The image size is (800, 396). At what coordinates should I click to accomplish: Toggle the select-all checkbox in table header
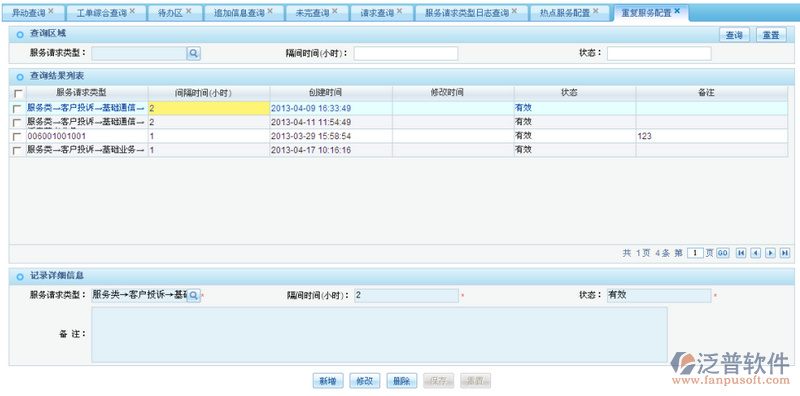[18, 94]
